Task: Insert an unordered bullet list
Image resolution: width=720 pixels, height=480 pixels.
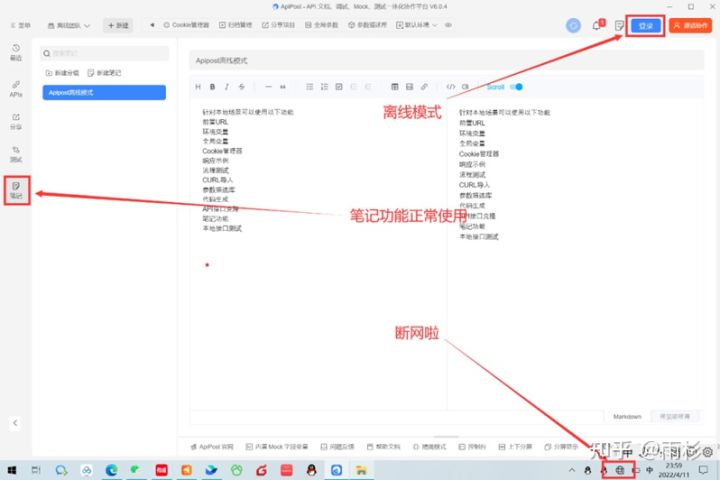Action: 309,86
